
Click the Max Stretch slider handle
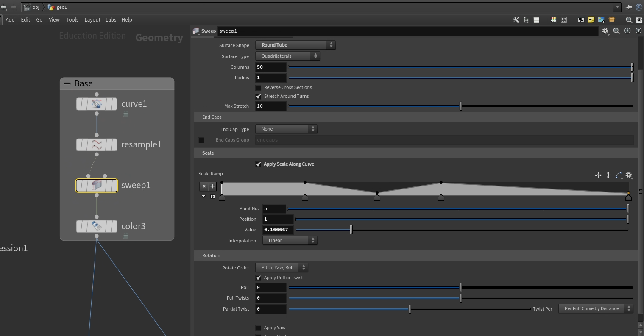[x=460, y=106]
